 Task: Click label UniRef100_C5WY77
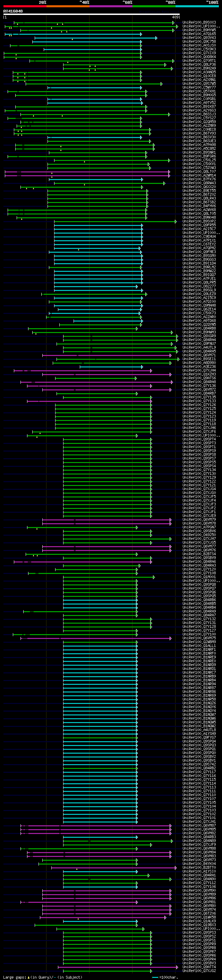(199, 88)
